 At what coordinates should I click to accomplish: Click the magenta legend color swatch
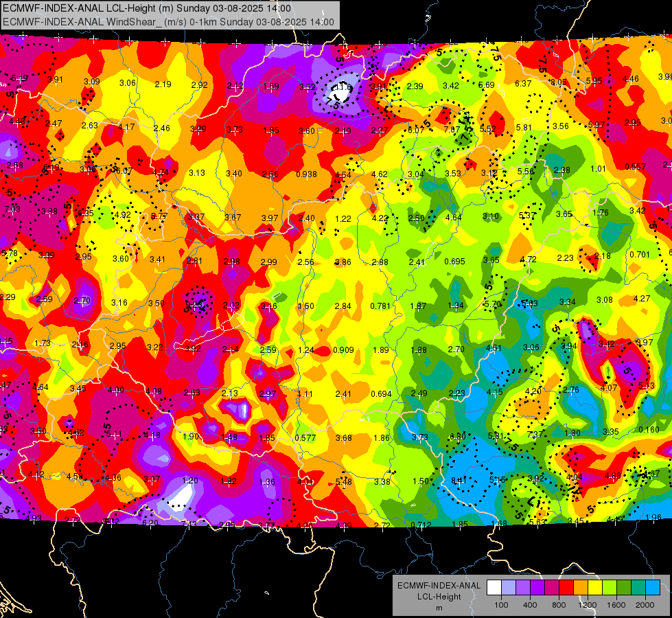click(x=552, y=588)
